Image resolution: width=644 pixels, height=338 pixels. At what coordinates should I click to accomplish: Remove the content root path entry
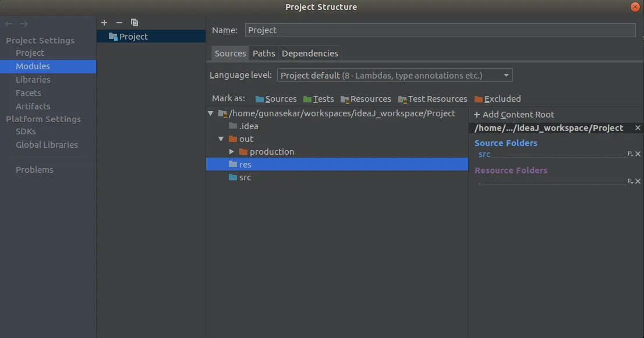(x=638, y=128)
